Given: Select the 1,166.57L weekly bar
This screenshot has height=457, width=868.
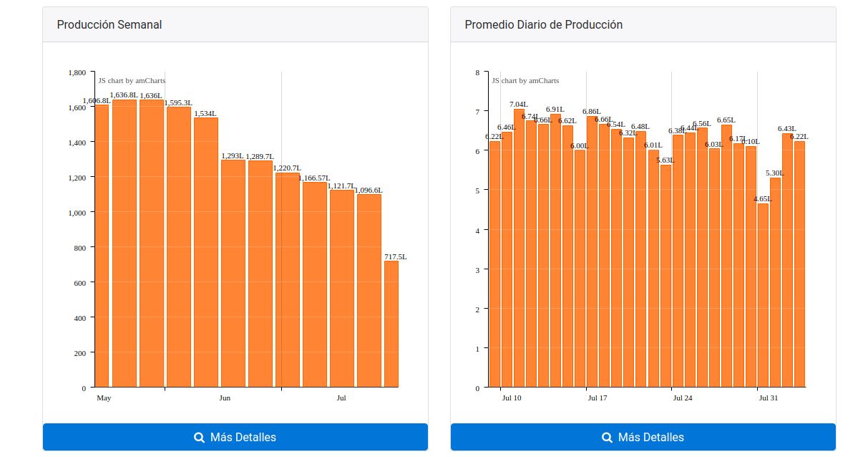Looking at the screenshot, I should click(315, 285).
